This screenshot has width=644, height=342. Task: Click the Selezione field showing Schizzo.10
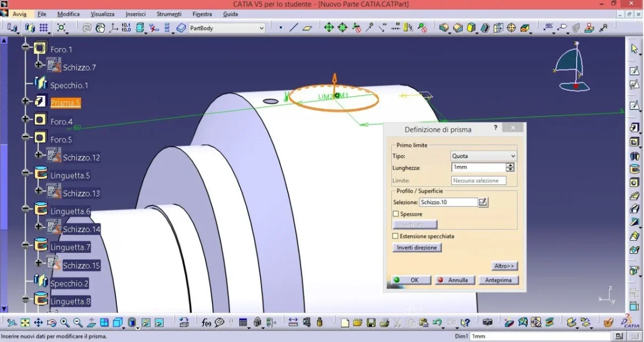pos(448,202)
